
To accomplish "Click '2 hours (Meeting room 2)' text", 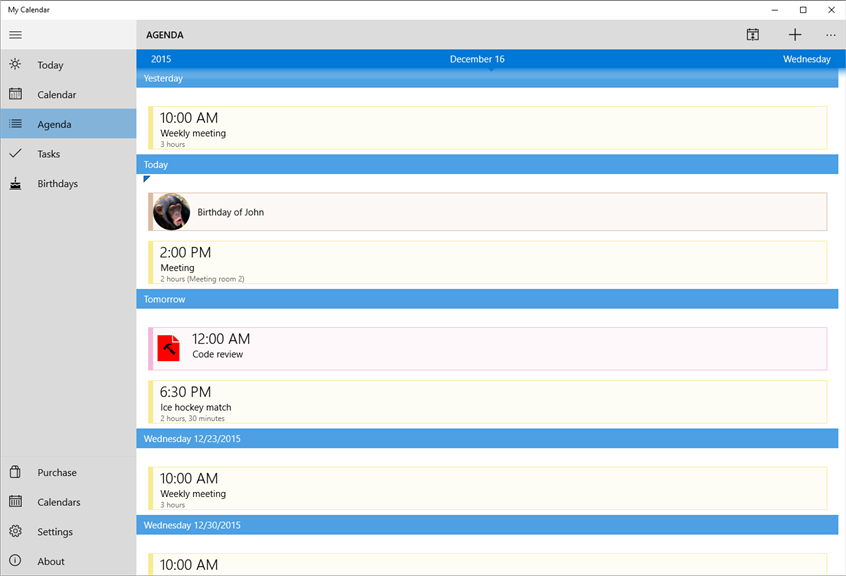I will pyautogui.click(x=202, y=279).
